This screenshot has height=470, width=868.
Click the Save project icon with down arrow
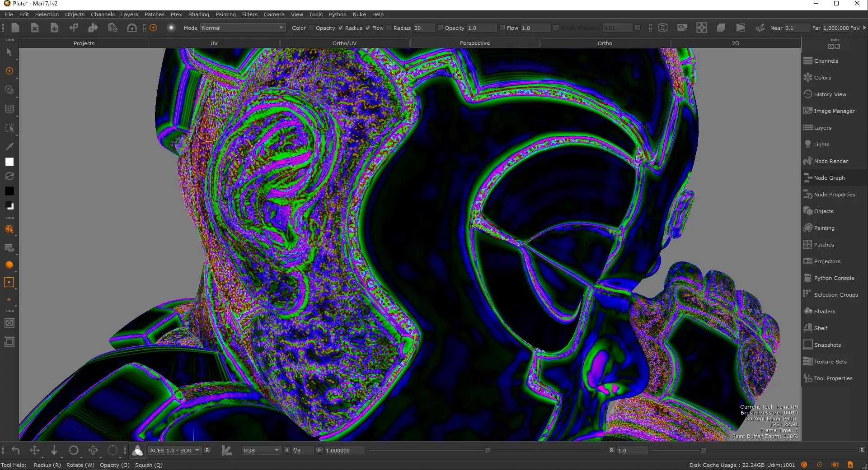click(x=54, y=28)
